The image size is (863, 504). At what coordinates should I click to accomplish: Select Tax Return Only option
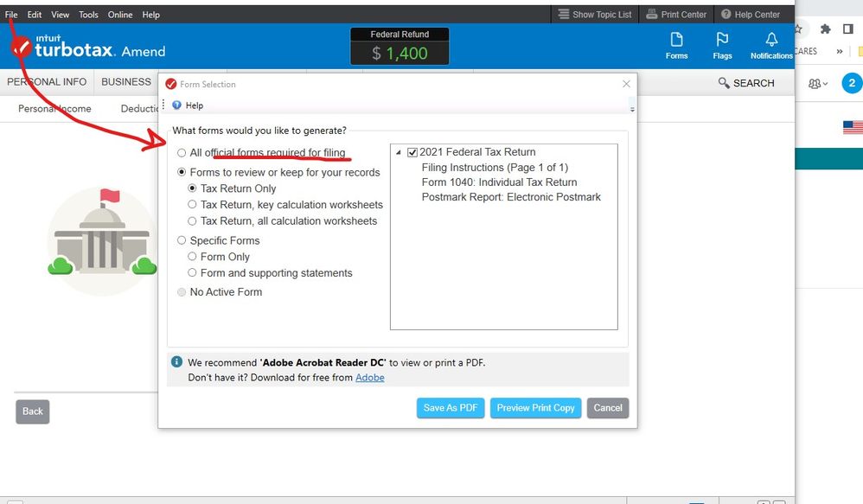coord(192,188)
